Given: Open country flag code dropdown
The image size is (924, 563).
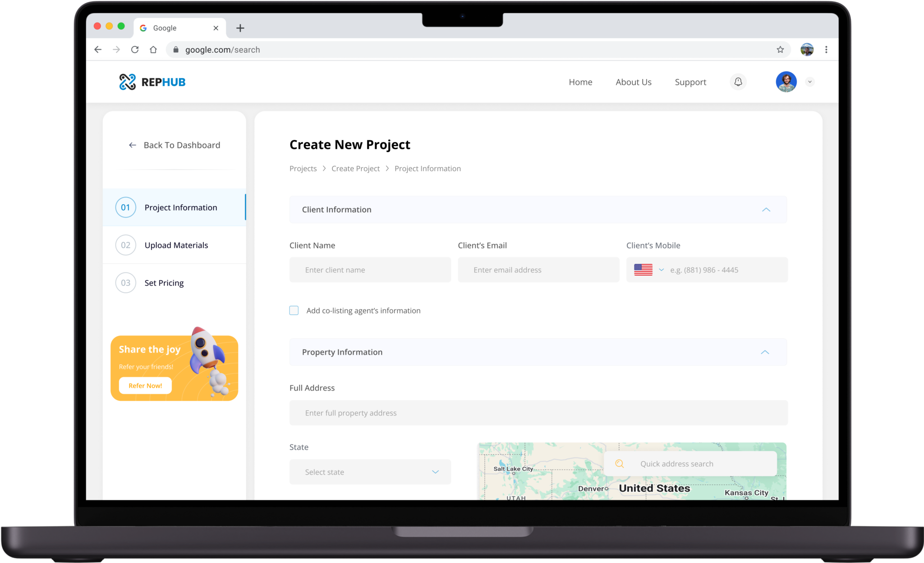Looking at the screenshot, I should [x=649, y=270].
